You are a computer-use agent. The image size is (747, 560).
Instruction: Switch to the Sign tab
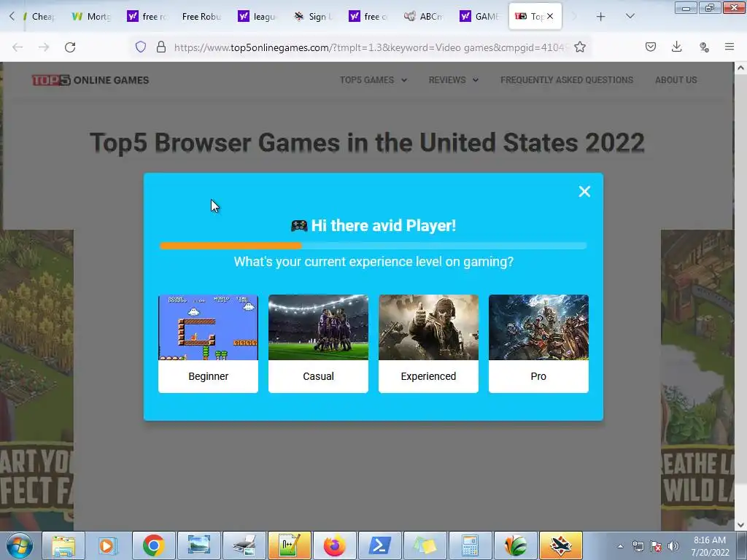[313, 16]
